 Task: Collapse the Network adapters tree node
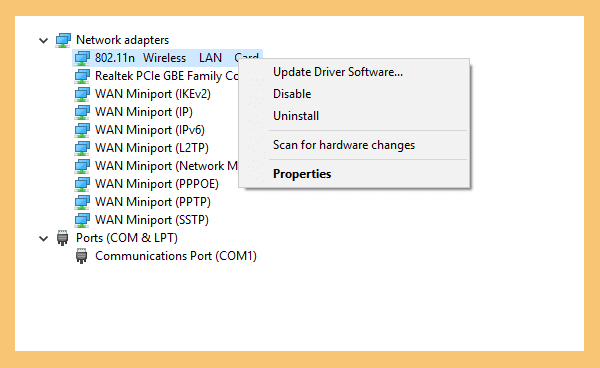pos(44,40)
